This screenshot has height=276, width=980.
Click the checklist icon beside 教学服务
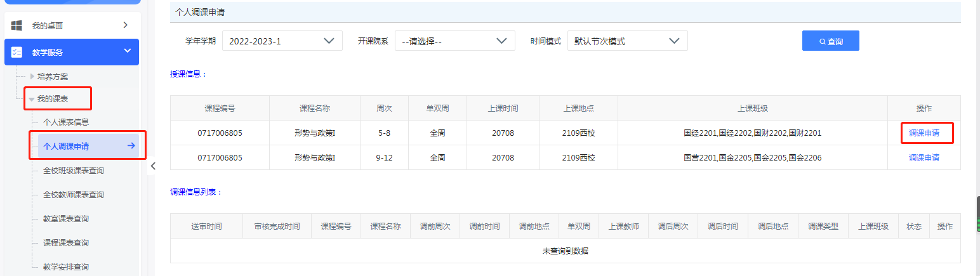click(17, 52)
